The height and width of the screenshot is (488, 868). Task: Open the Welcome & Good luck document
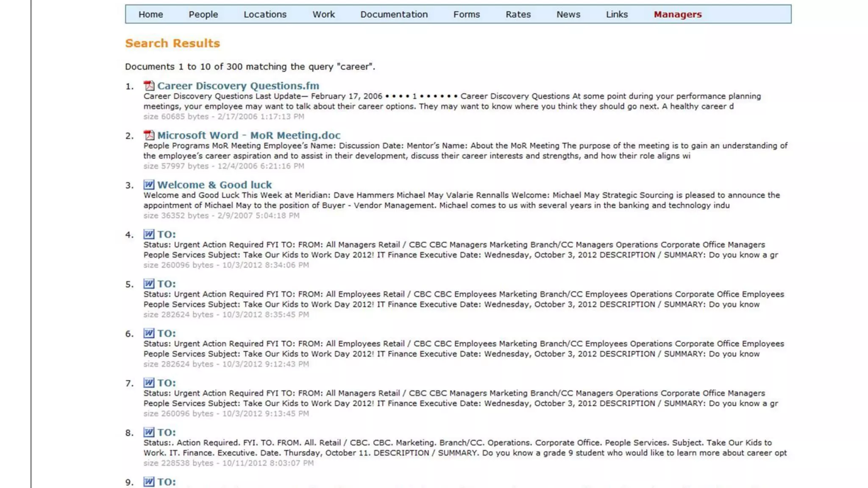coord(214,185)
